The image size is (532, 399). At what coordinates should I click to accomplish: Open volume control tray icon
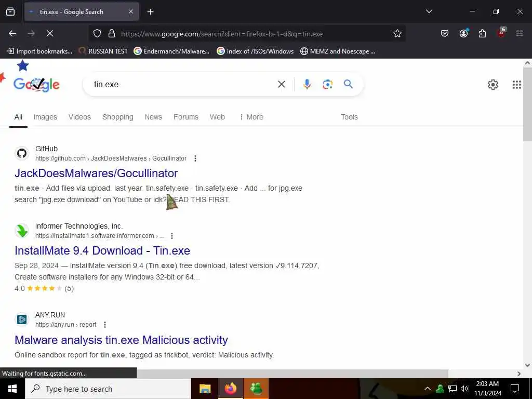coord(464,389)
